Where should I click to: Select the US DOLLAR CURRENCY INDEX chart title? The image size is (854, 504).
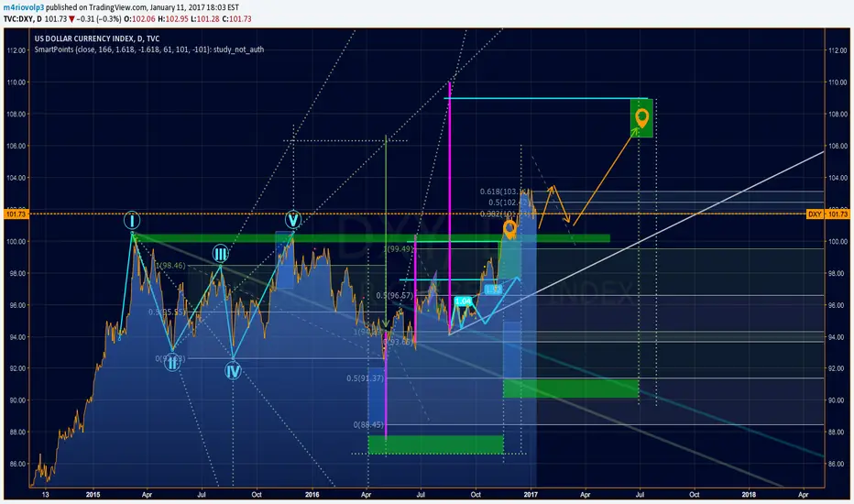coord(97,38)
